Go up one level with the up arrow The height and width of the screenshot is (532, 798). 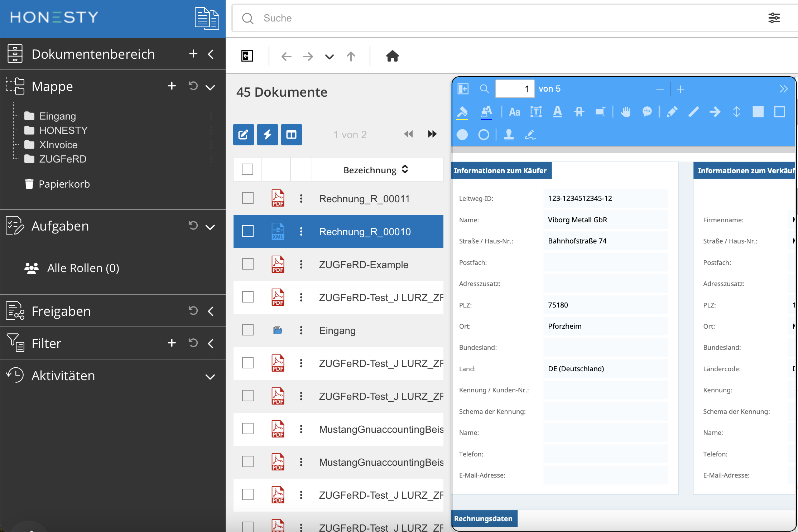[x=351, y=56]
